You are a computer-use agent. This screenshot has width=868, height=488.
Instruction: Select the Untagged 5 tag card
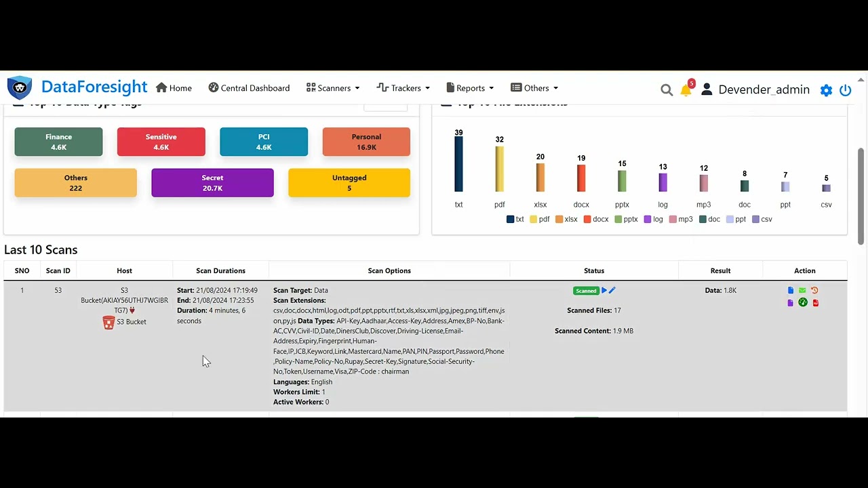pyautogui.click(x=349, y=183)
